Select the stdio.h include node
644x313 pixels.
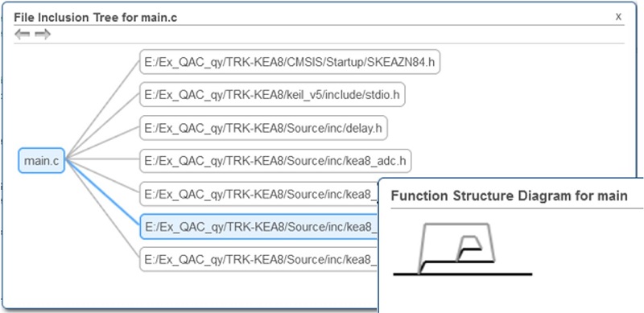coord(272,95)
